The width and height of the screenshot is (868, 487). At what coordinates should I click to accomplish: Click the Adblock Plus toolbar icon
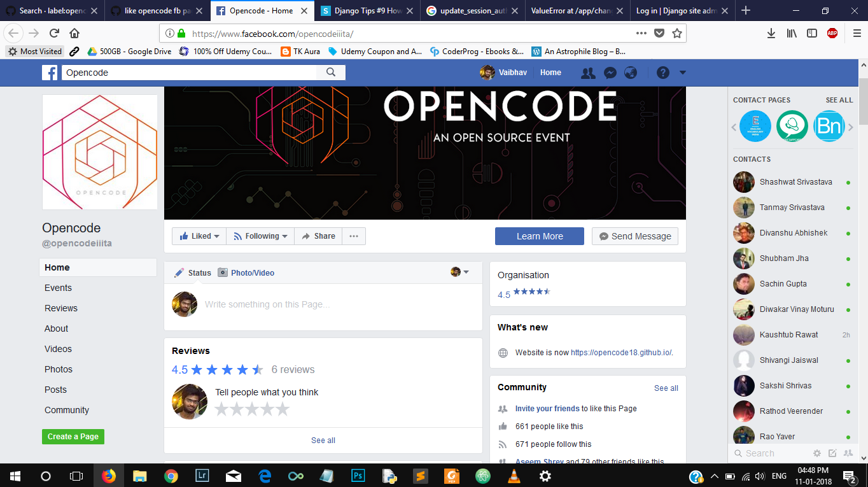[x=833, y=32]
